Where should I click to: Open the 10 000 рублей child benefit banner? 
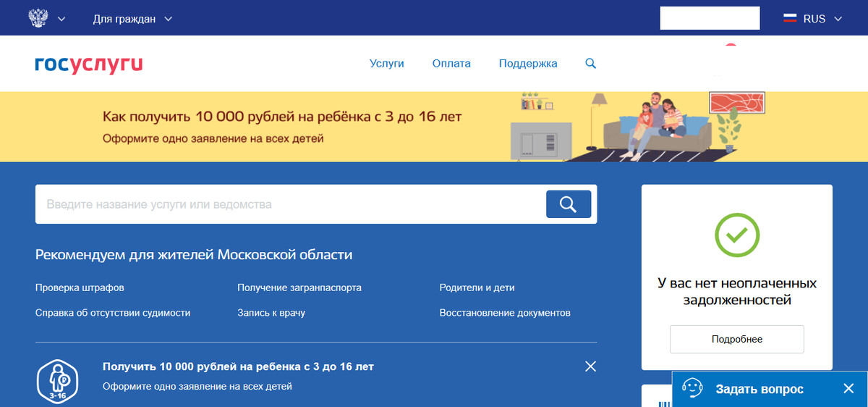coord(434,127)
